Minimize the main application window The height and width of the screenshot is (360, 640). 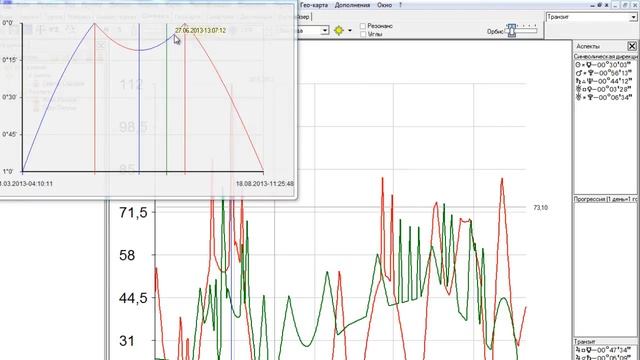(x=617, y=5)
